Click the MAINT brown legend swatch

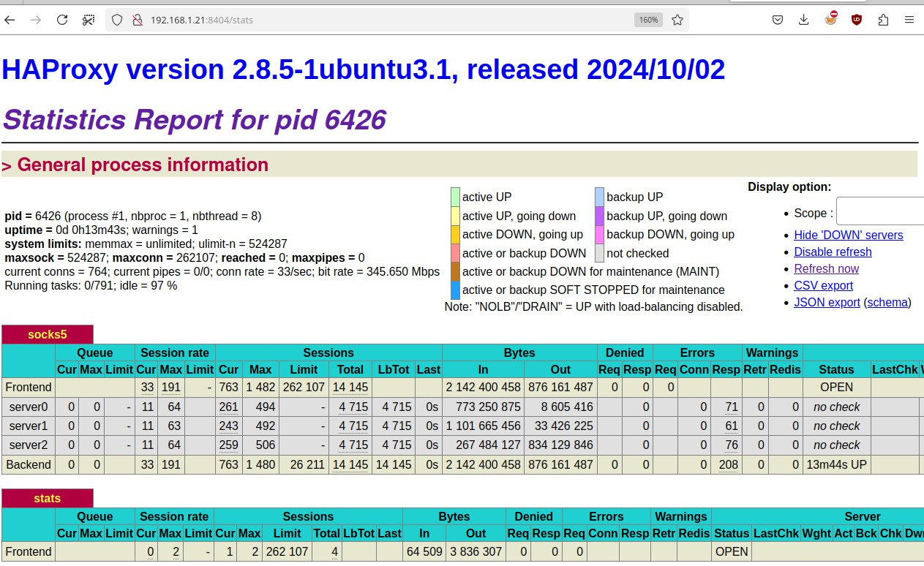(x=455, y=272)
